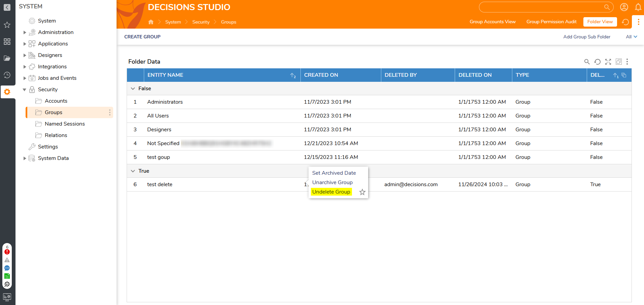Select the All Users group row
This screenshot has width=644, height=305.
coord(379,116)
